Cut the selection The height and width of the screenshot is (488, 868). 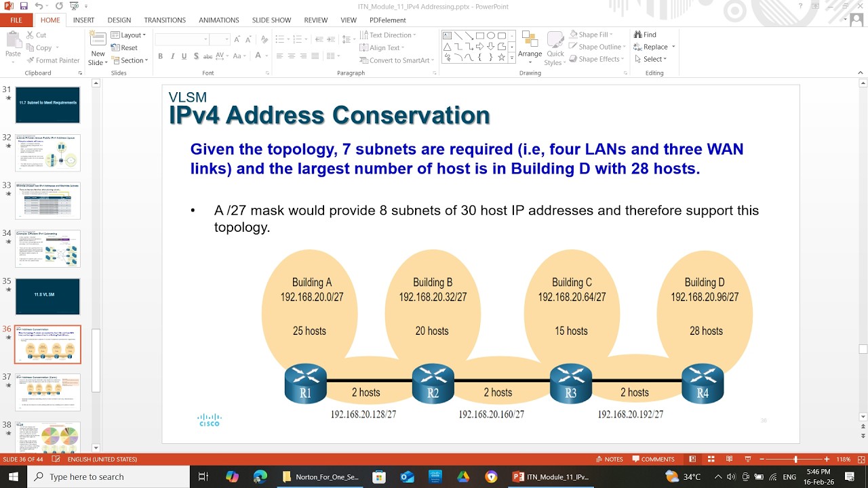(36, 35)
